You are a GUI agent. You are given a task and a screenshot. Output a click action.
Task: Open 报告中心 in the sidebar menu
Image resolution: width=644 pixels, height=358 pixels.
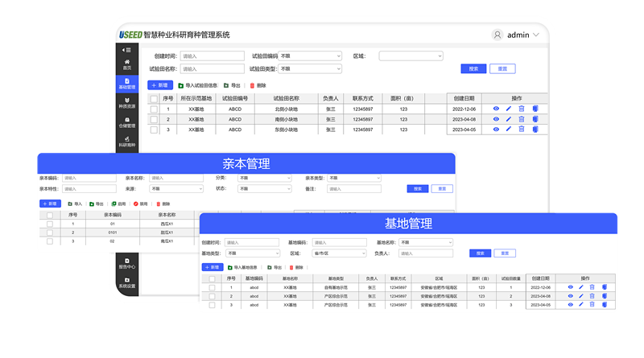[126, 264]
